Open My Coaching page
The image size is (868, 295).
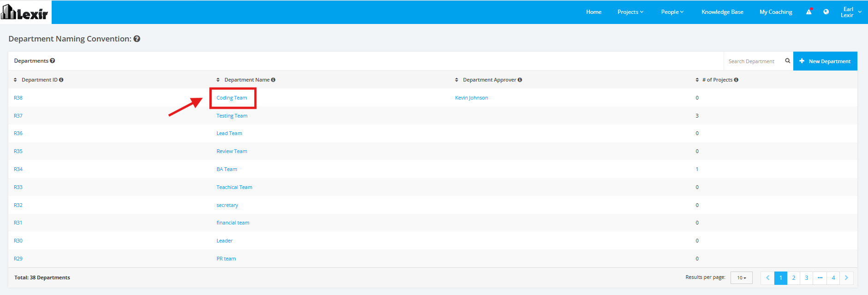point(776,12)
